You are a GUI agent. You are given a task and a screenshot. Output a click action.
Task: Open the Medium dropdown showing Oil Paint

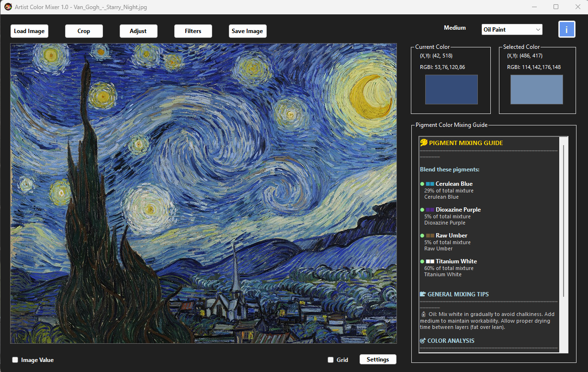coord(512,30)
